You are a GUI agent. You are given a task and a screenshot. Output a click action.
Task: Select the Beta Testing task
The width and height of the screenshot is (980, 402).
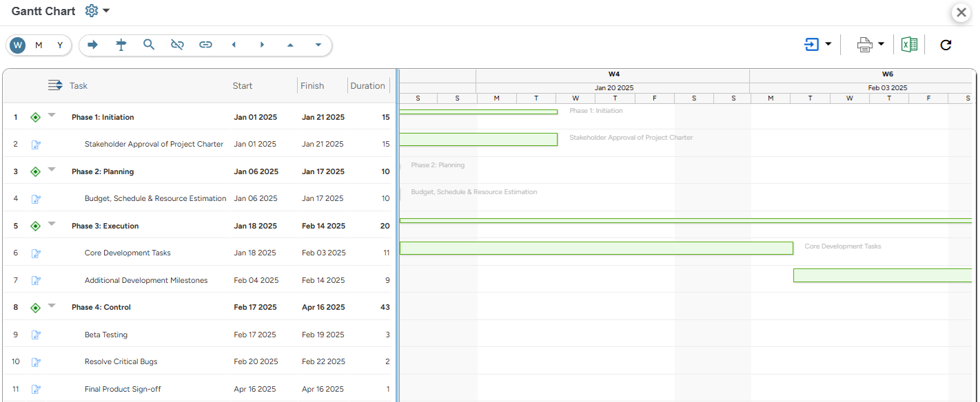[106, 335]
